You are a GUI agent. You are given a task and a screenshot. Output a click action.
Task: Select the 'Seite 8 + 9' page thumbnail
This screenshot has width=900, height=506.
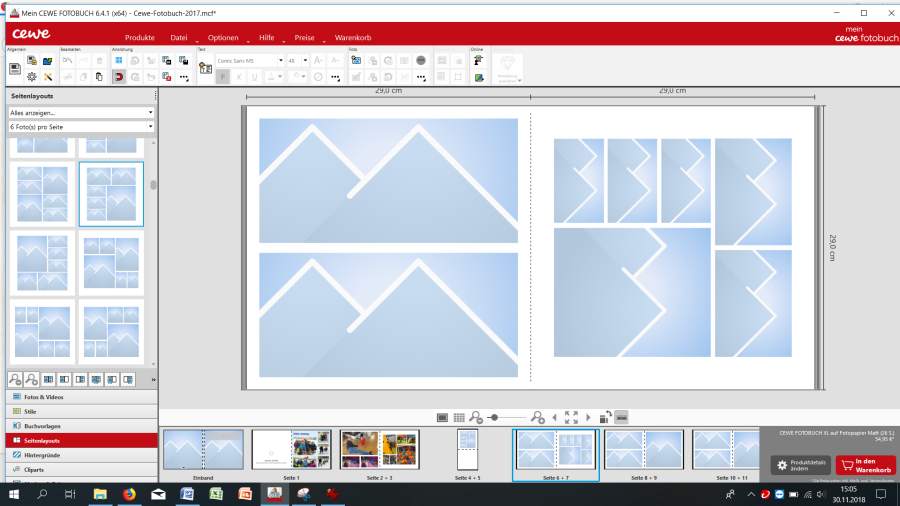point(643,450)
